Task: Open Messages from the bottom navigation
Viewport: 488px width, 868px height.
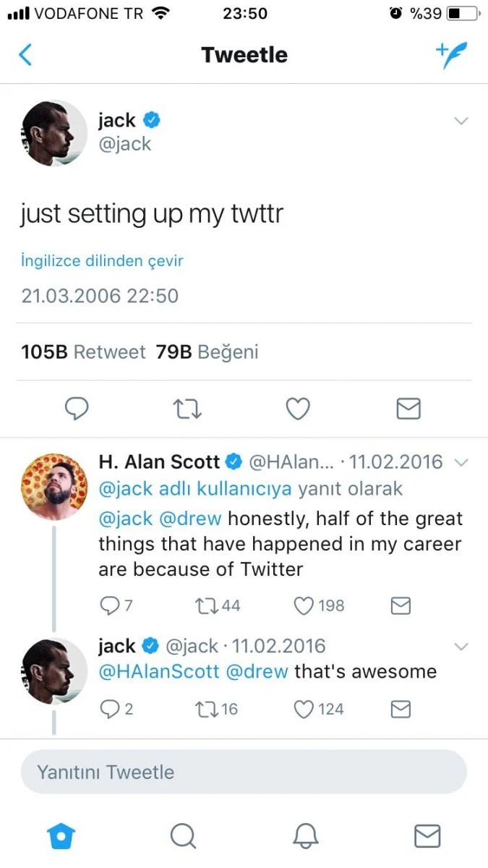Action: (427, 835)
